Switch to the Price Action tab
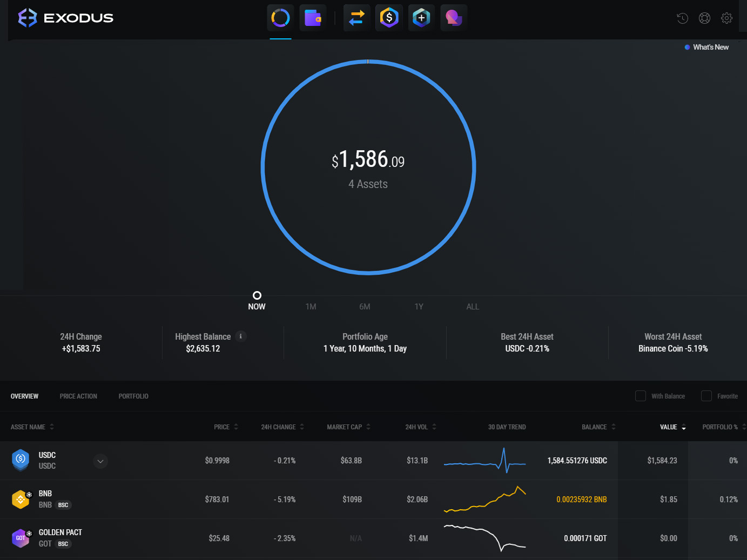This screenshot has height=560, width=747. coord(78,396)
